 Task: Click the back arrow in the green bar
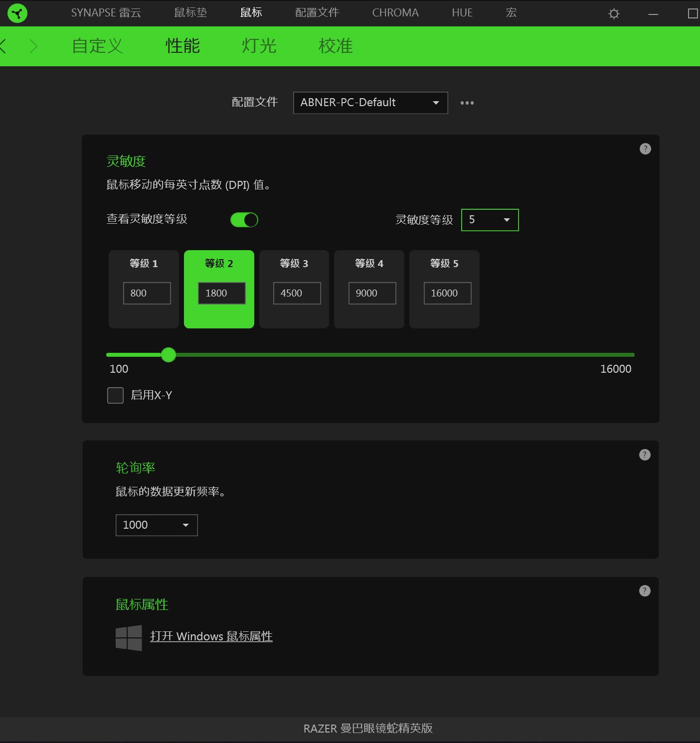pos(4,46)
